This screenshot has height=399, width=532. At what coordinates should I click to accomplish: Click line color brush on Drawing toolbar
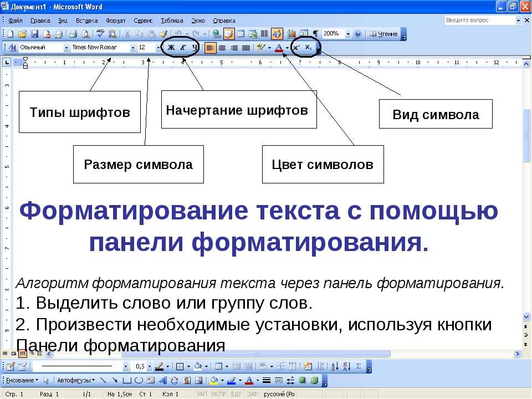232,380
